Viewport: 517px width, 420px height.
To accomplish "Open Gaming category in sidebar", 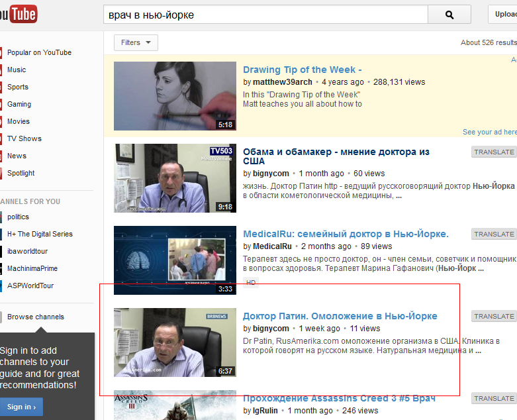I will pyautogui.click(x=19, y=104).
